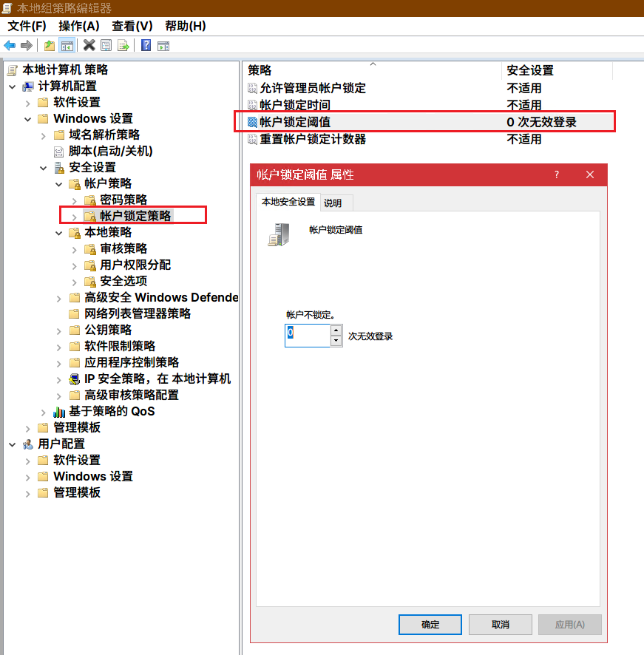Click the 重置帐户锁定计数器 policy icon
This screenshot has width=644, height=655.
point(252,139)
